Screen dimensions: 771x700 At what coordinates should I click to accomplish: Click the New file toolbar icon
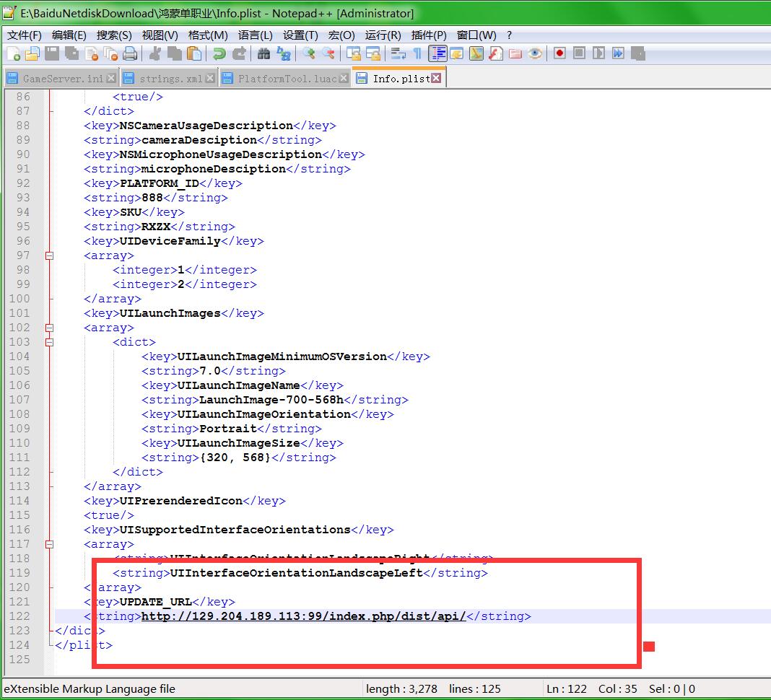point(14,53)
